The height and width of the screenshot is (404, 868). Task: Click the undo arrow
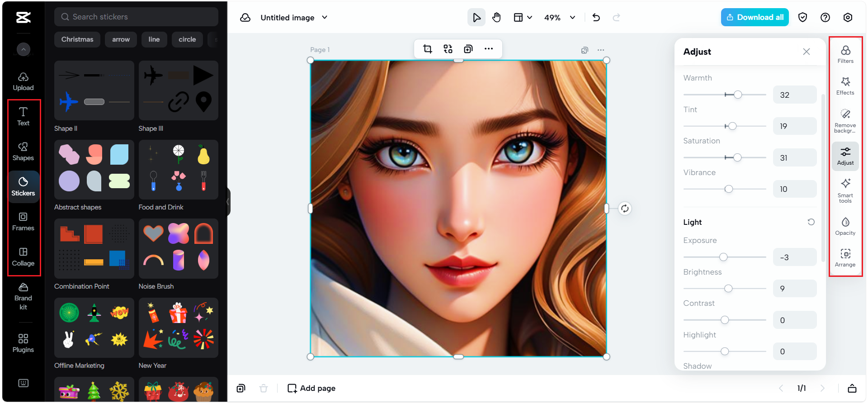coord(596,17)
